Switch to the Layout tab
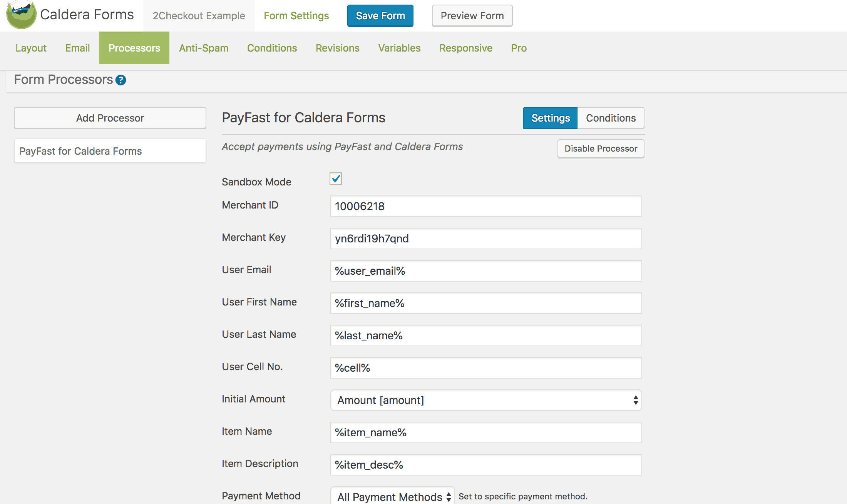 tap(31, 48)
